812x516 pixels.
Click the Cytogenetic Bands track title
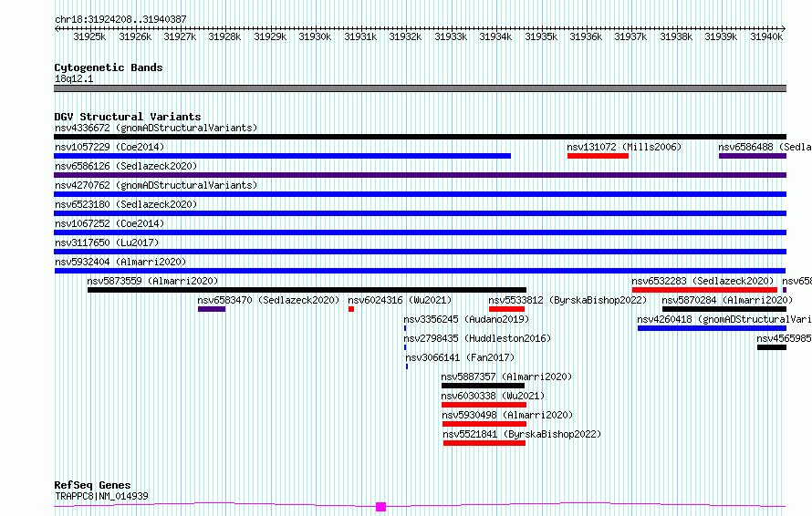click(x=109, y=67)
